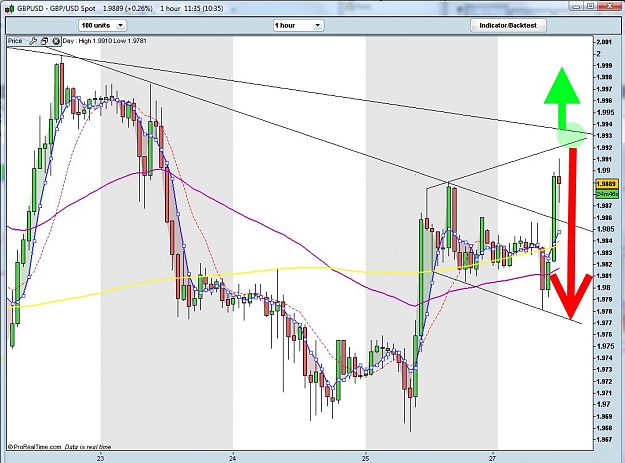Open the 1 hour timeframe dropdown
This screenshot has height=463, width=625.
298,26
